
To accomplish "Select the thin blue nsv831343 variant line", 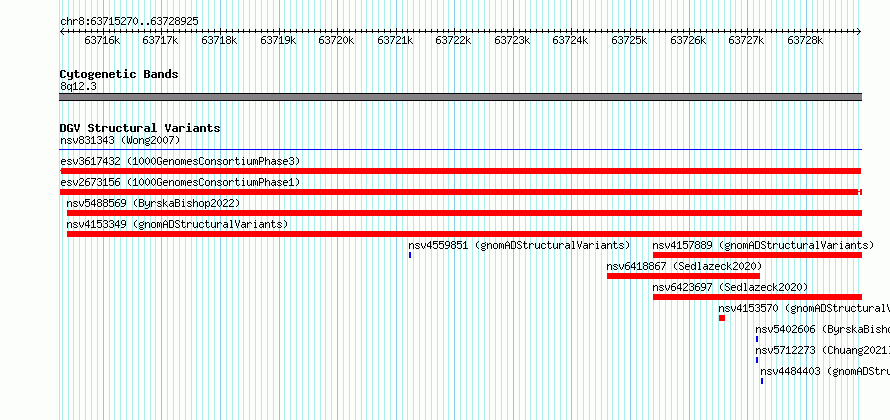I will pyautogui.click(x=460, y=150).
